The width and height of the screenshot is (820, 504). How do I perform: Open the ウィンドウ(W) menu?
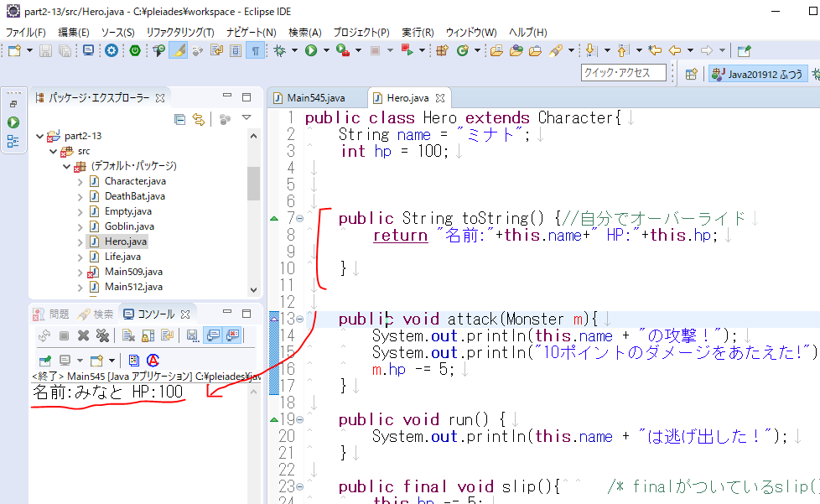coord(471,33)
